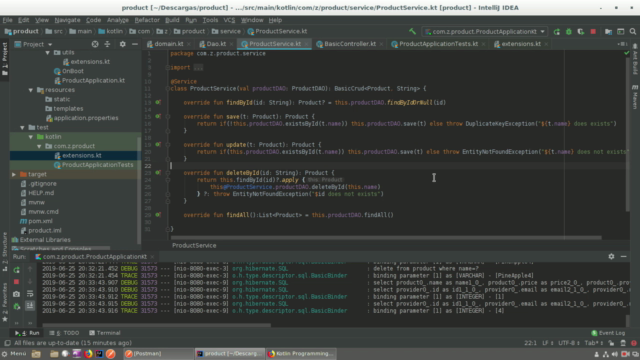Toggle soft-wrap in Run console
The height and width of the screenshot is (360, 640).
point(30,294)
